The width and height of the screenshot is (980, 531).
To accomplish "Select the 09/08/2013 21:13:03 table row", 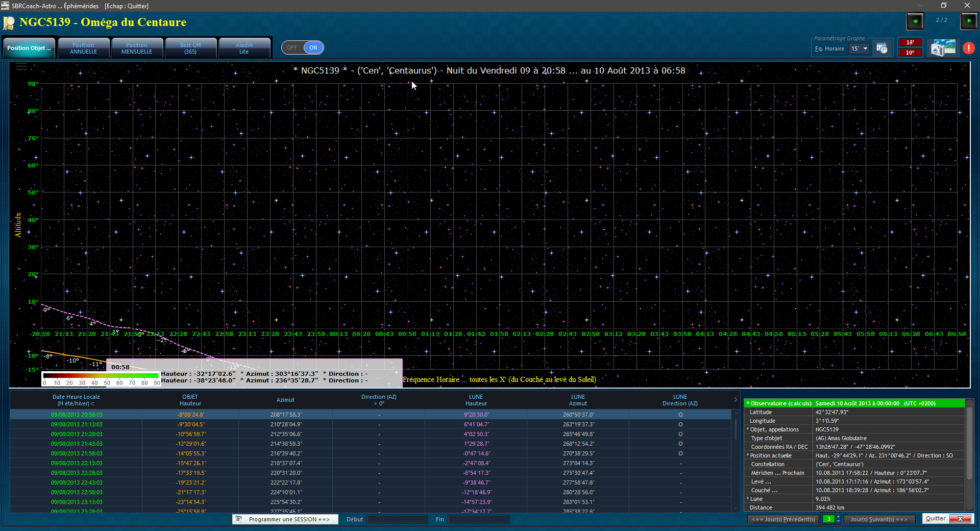I will [x=77, y=424].
